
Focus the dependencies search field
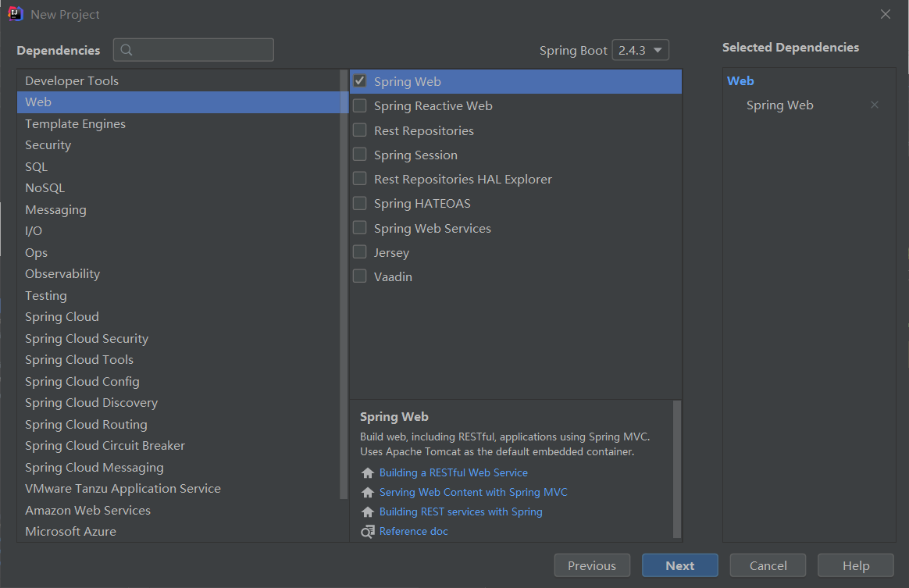pyautogui.click(x=203, y=50)
